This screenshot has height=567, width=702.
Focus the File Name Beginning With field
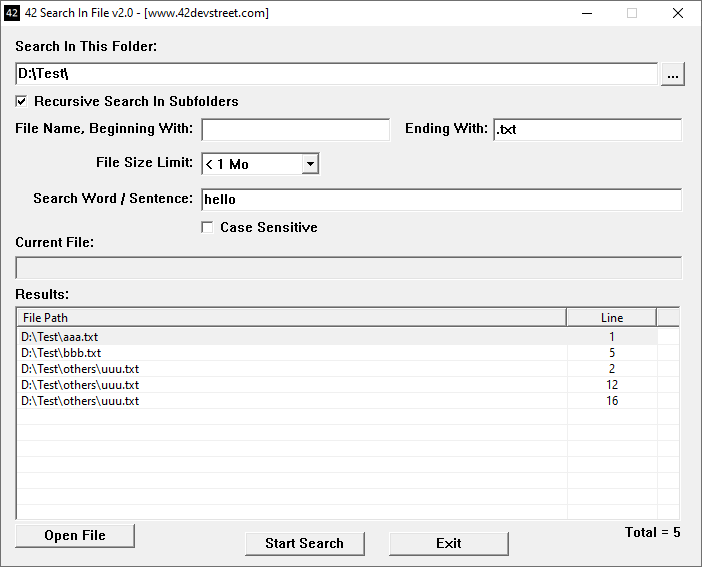(x=295, y=130)
